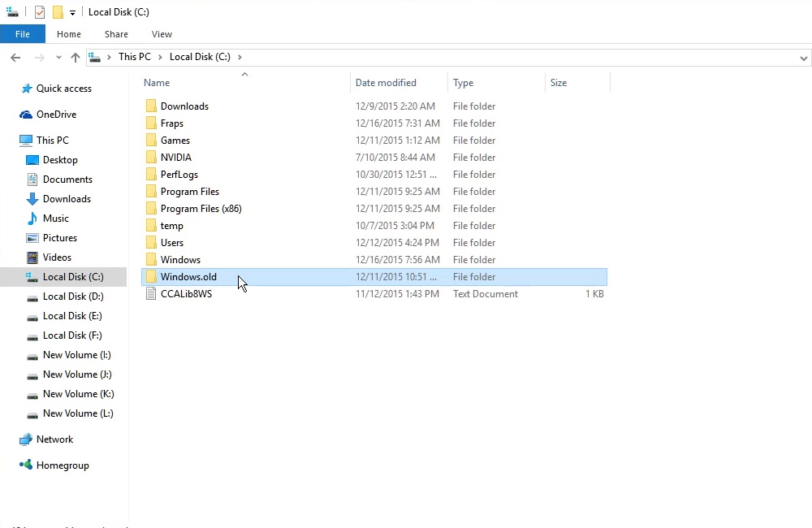Click the PerfLogs folder icon
Screen dimensions: 812x528
[151, 175]
